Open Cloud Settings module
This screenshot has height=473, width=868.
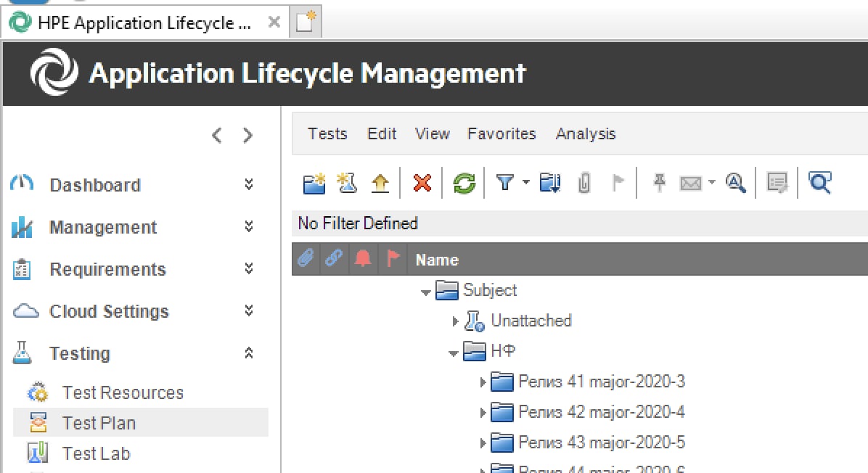click(x=109, y=311)
